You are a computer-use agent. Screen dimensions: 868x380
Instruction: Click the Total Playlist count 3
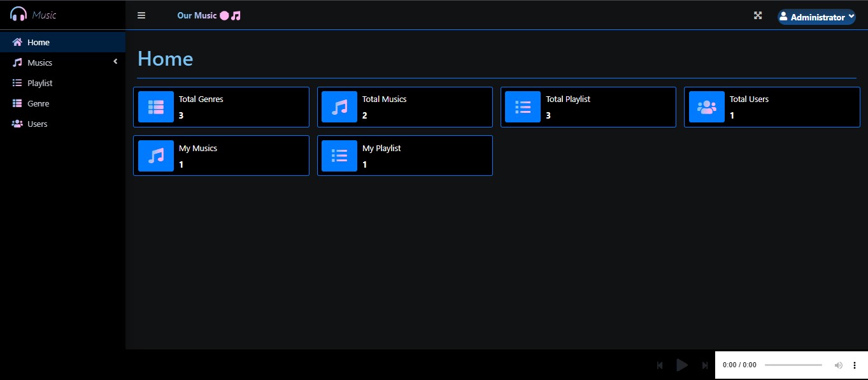[x=548, y=115]
